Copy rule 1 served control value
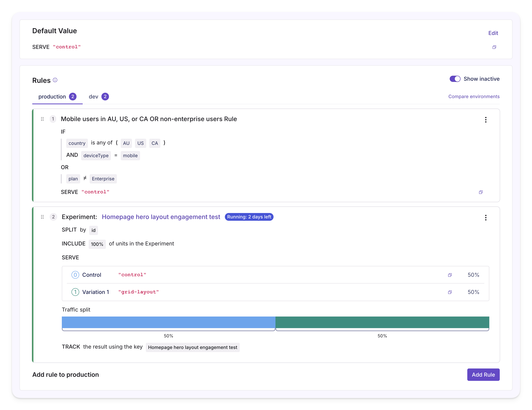532x410 pixels. coord(480,192)
